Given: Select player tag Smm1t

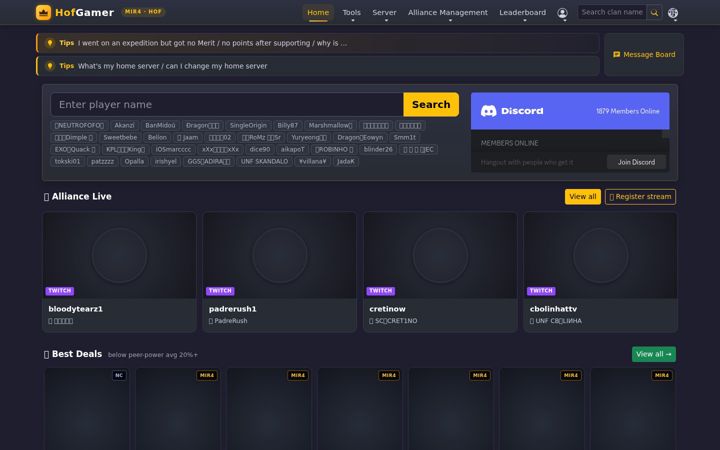Looking at the screenshot, I should [x=405, y=137].
